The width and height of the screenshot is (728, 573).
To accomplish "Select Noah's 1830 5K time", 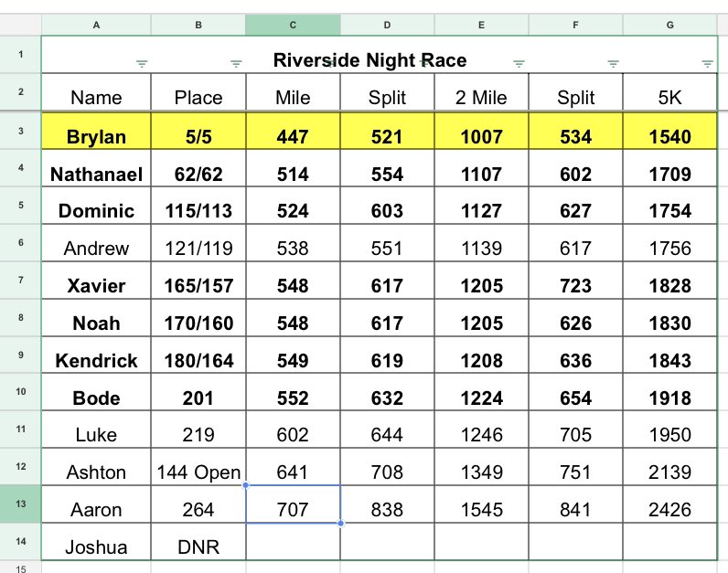I will [670, 318].
